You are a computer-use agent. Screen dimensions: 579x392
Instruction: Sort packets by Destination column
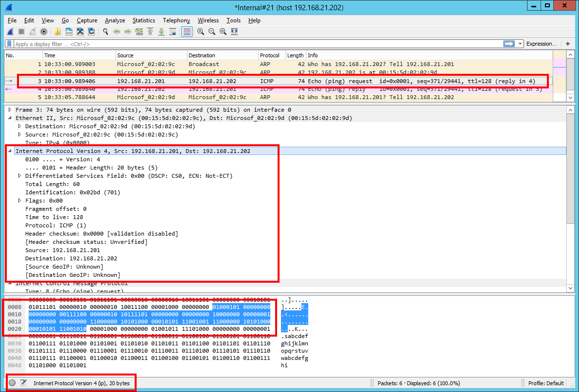point(223,55)
